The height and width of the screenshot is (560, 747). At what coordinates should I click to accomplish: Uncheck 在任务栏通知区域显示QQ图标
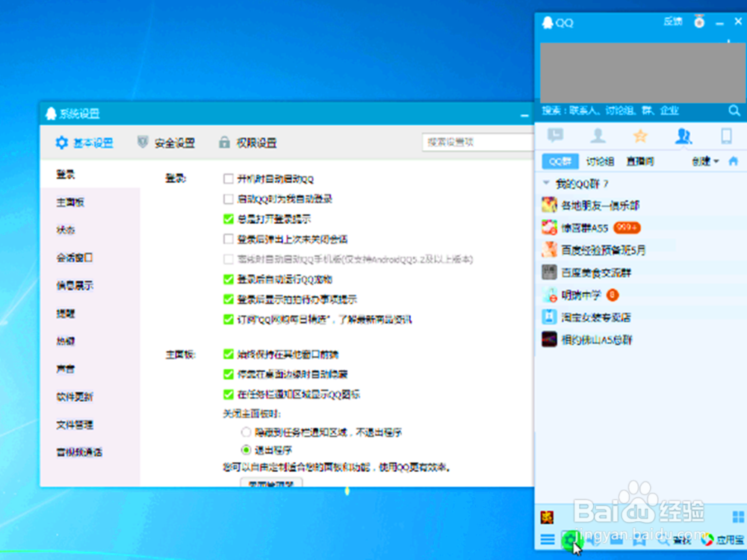pyautogui.click(x=228, y=393)
